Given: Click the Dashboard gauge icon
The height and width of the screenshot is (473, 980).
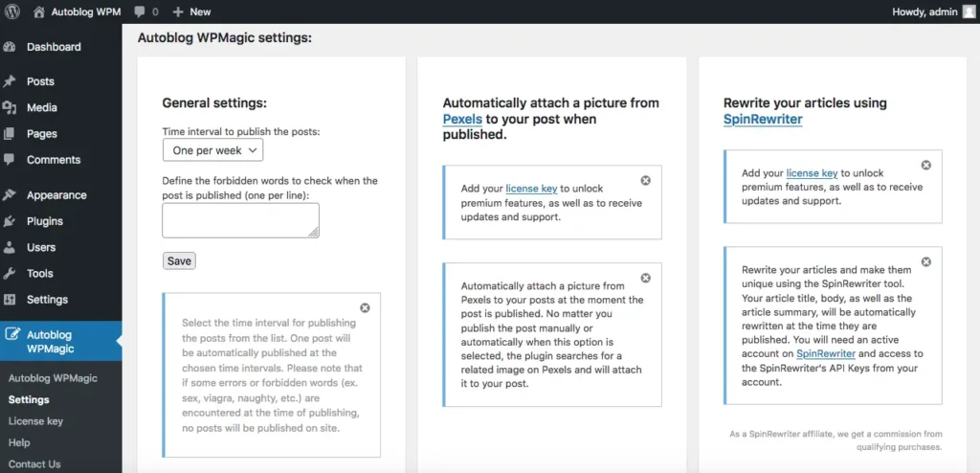Looking at the screenshot, I should (10, 47).
